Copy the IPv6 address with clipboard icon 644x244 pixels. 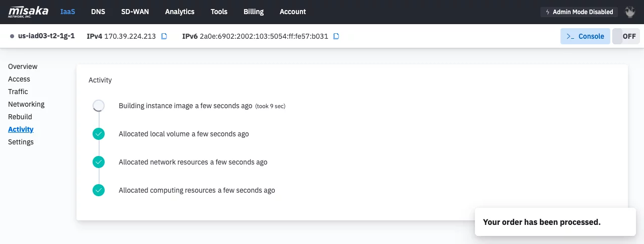click(337, 36)
